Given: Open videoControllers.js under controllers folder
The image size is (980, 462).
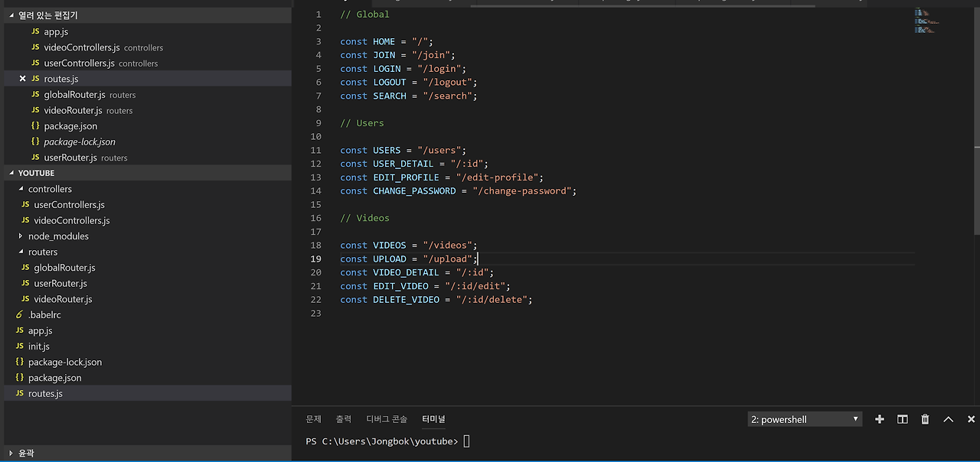Looking at the screenshot, I should [148, 220].
